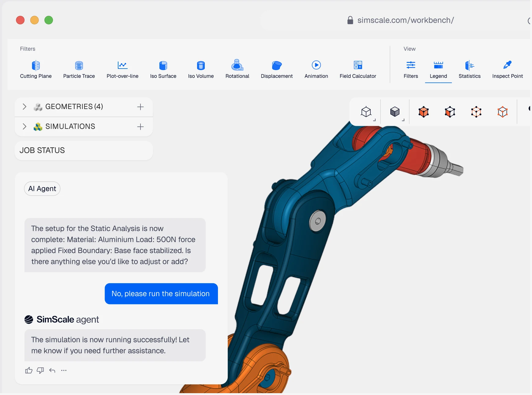
Task: Maximize the window with green button
Action: pyautogui.click(x=49, y=20)
